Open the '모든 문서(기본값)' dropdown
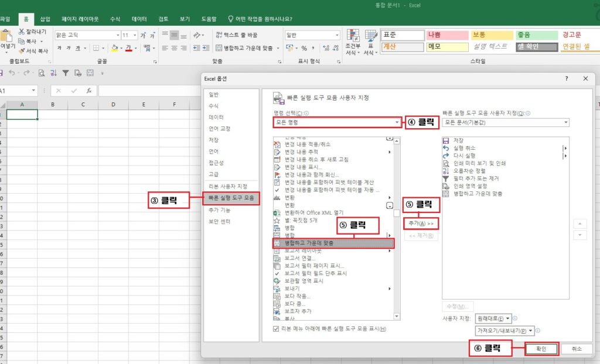Screen dimensions: 600x364 506,122
